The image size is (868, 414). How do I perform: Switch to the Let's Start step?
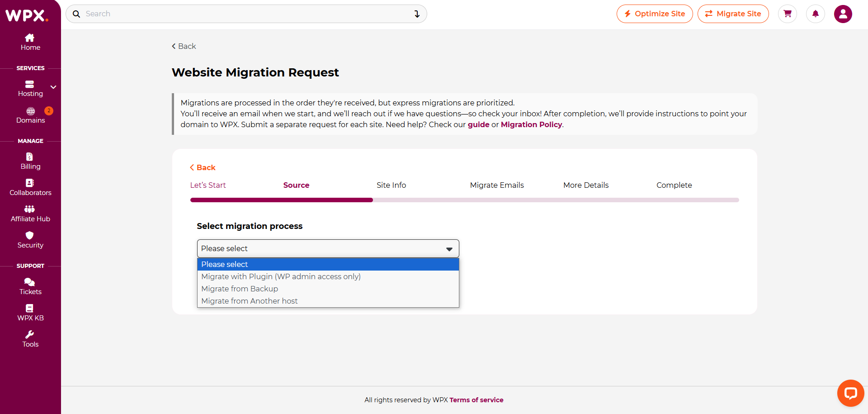208,185
